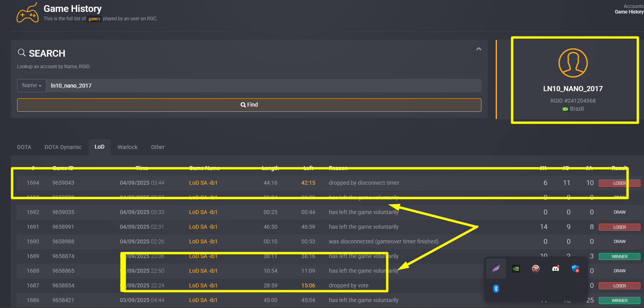Click the search field containing ln10_nano_2017
This screenshot has width=644, height=308.
(x=264, y=86)
